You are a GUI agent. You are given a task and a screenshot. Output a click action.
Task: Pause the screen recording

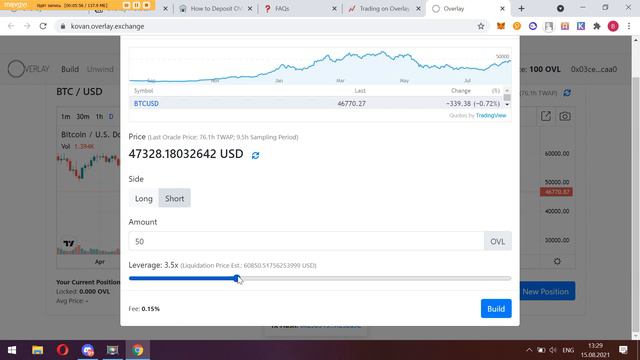(x=136, y=5)
